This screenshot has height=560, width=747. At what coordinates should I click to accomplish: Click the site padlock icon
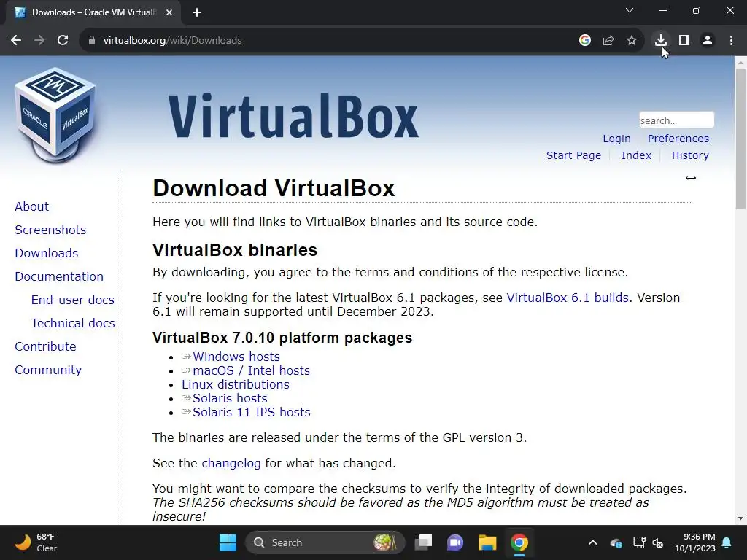pos(91,41)
